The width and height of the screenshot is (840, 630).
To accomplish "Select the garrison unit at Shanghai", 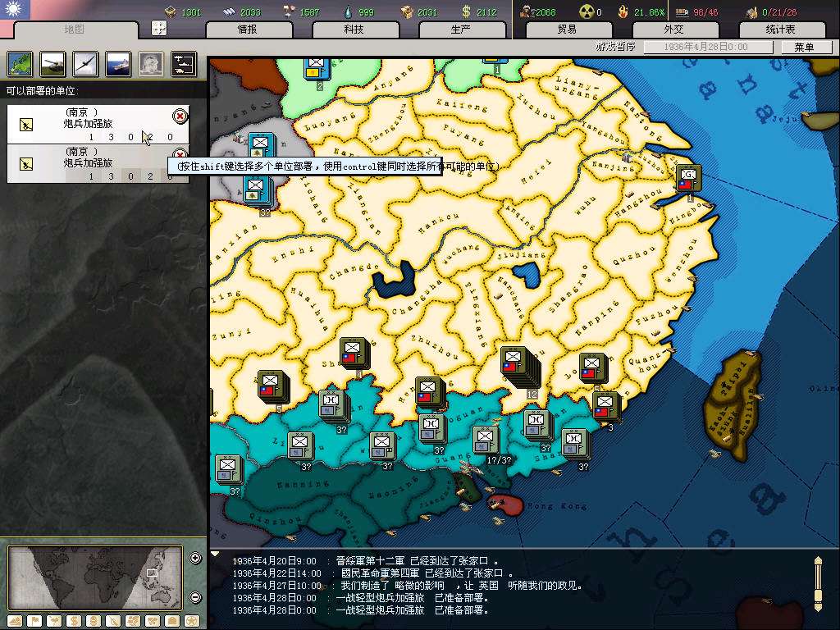I will tap(688, 178).
